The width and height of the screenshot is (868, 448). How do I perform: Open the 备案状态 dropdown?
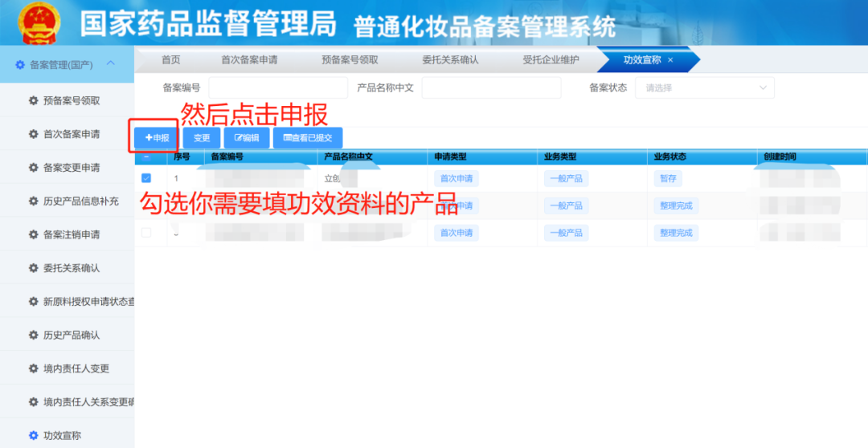(x=705, y=88)
